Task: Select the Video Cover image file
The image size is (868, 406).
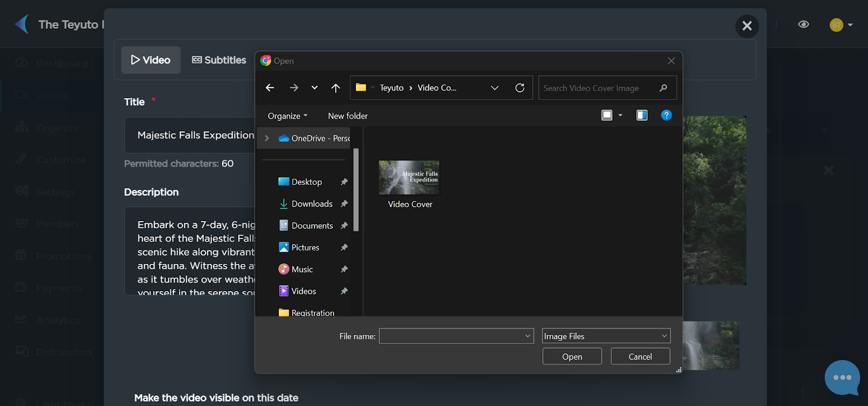Action: [x=410, y=184]
